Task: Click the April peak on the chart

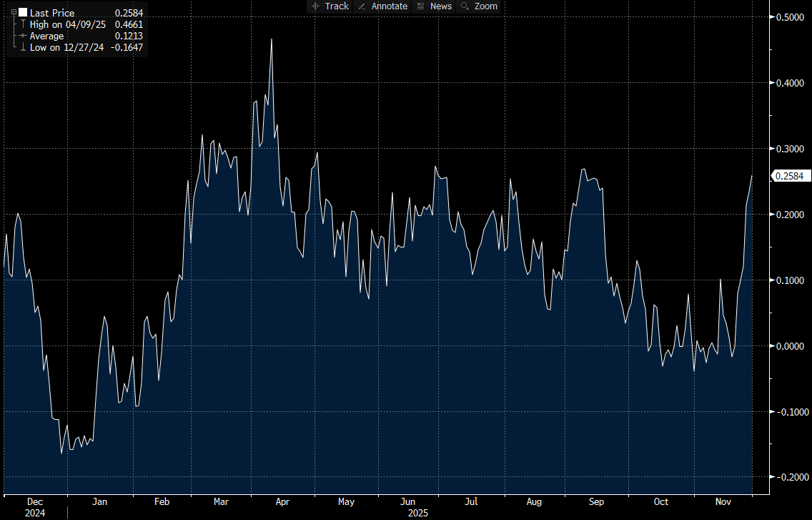Action: pos(272,39)
